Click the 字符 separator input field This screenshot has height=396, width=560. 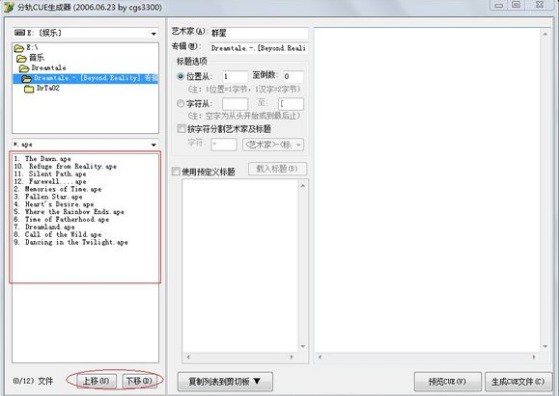point(224,145)
